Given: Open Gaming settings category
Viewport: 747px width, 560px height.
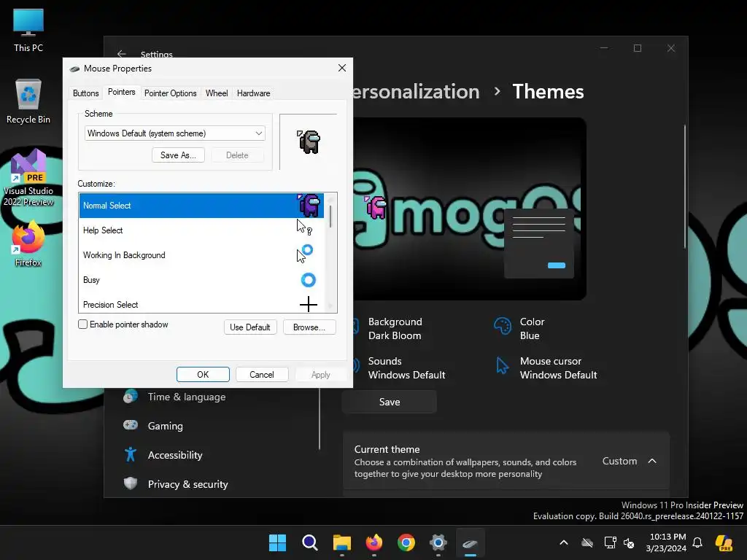Looking at the screenshot, I should (153, 426).
